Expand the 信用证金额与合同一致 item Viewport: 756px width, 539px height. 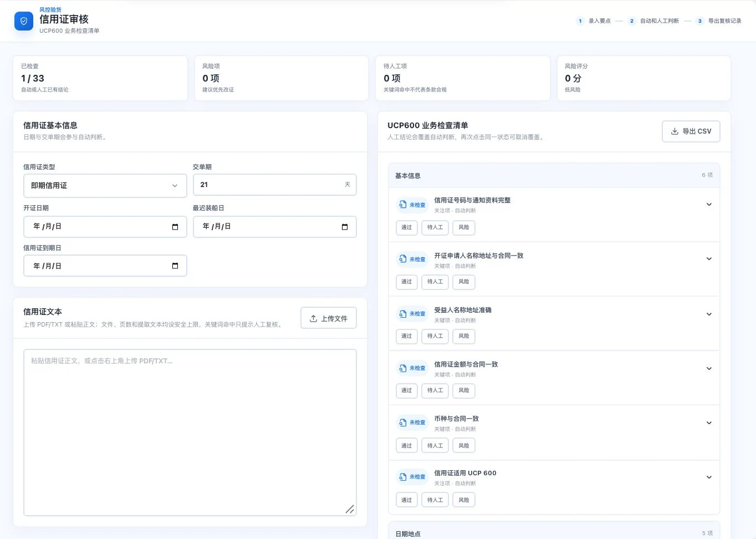click(709, 369)
